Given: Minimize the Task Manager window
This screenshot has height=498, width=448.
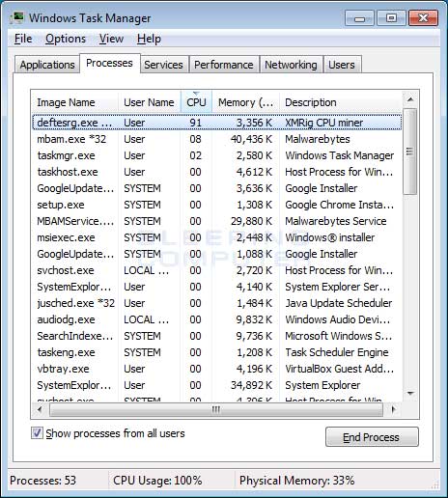Looking at the screenshot, I should click(x=359, y=17).
